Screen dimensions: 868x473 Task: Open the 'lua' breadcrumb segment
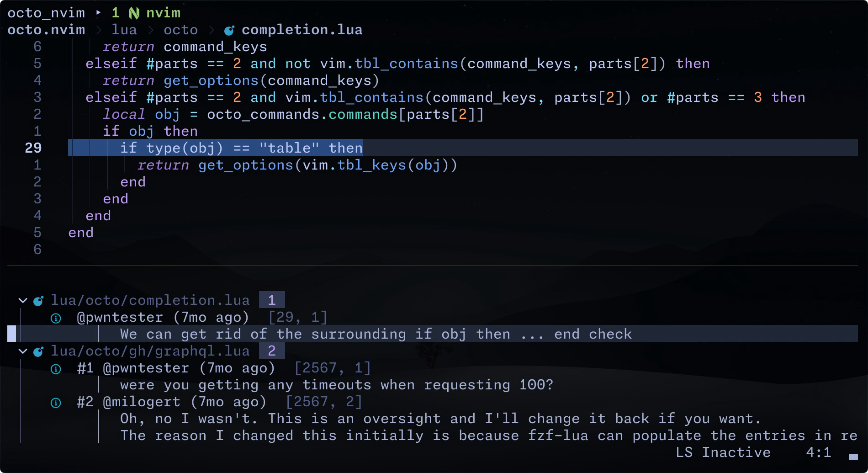(x=124, y=30)
